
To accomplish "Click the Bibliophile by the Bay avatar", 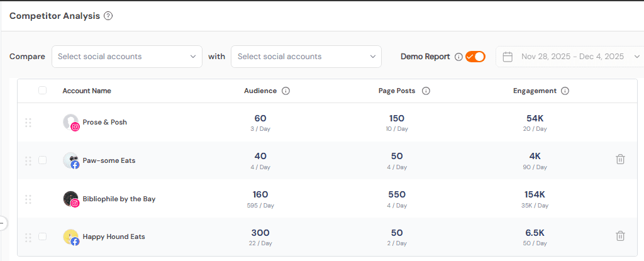I will pyautogui.click(x=71, y=199).
